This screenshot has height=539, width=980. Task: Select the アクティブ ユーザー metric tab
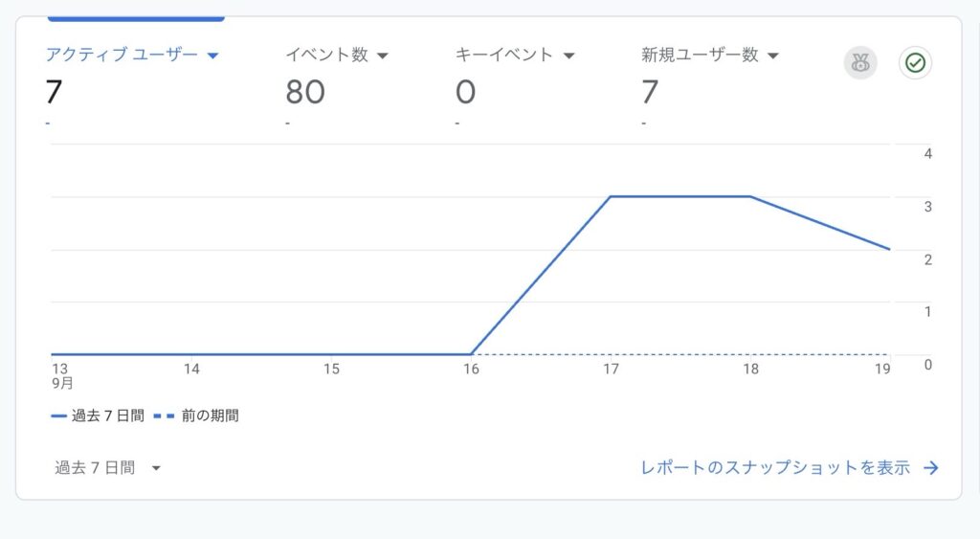point(122,55)
